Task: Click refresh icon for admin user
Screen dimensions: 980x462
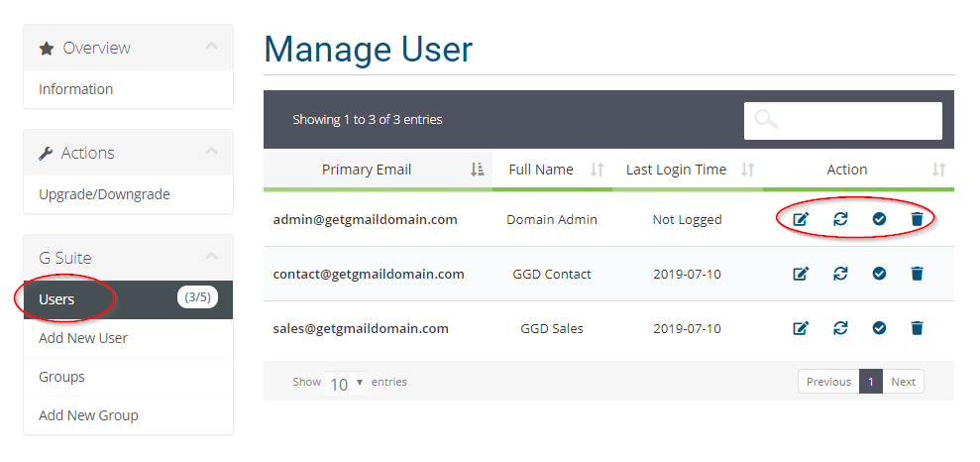Action: [840, 219]
